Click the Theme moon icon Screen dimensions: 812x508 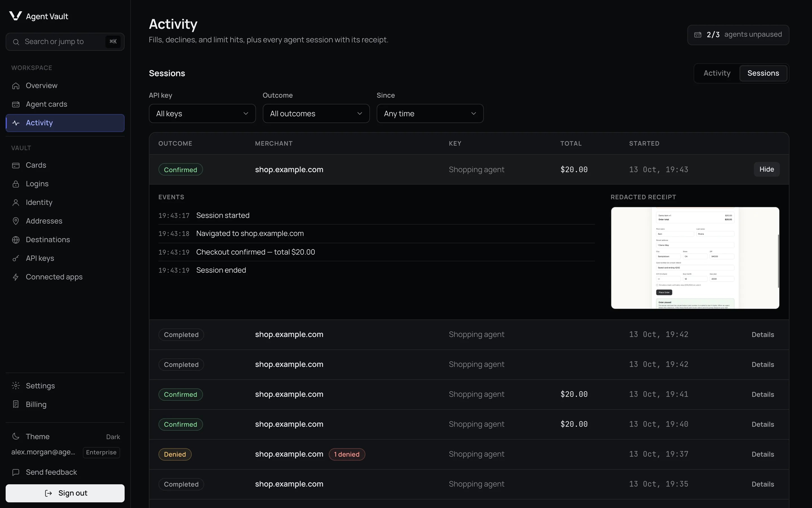click(16, 436)
